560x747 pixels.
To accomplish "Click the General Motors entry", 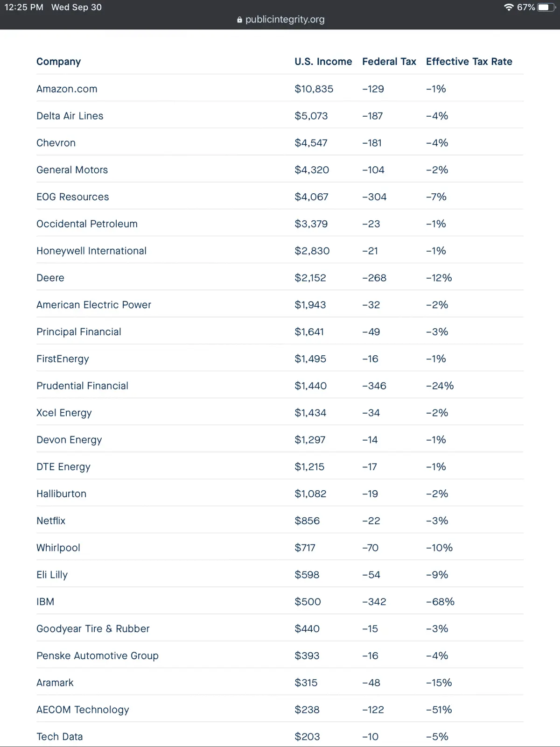I will pos(72,170).
